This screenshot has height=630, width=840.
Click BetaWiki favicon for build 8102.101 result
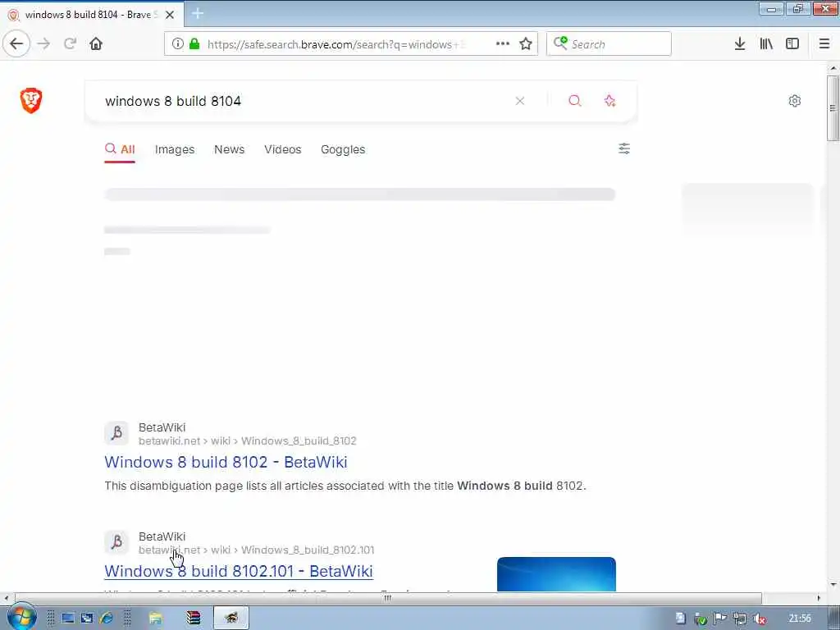click(x=116, y=542)
